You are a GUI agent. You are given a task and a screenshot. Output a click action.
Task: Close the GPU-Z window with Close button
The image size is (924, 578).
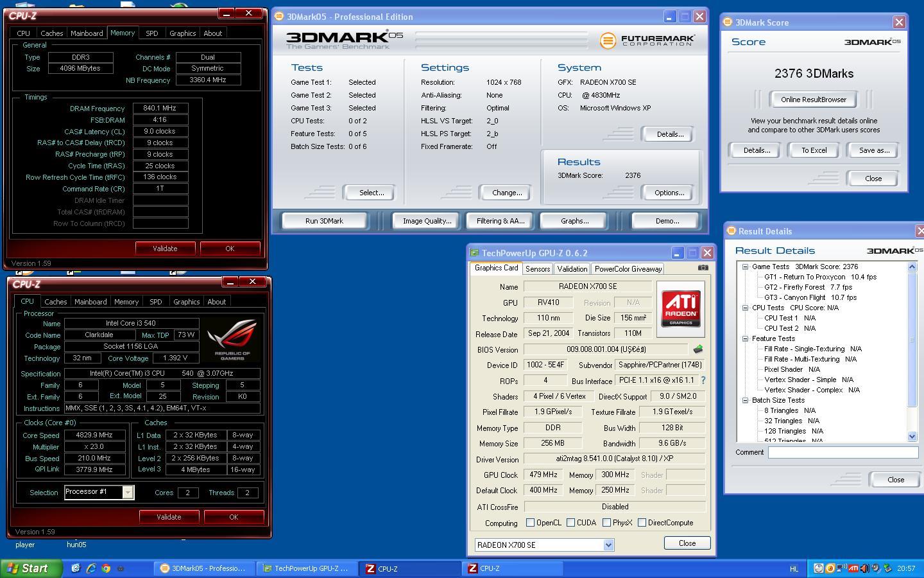[687, 543]
